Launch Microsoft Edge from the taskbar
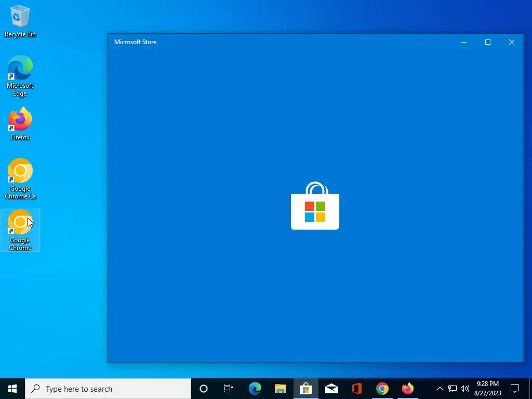 (255, 389)
